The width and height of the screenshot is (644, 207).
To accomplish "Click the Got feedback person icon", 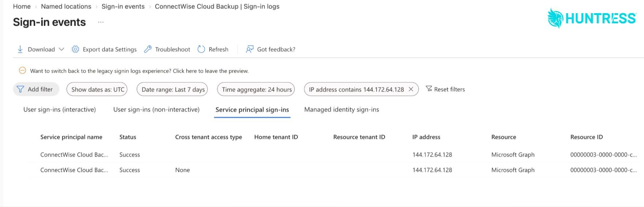I will pyautogui.click(x=250, y=49).
